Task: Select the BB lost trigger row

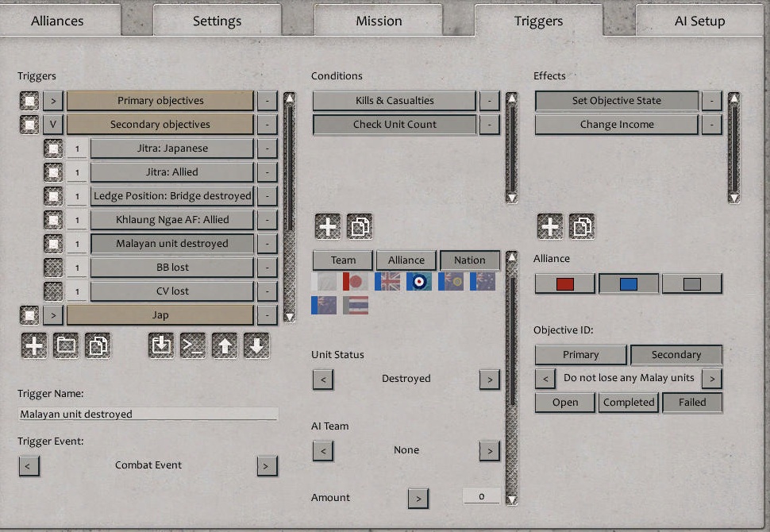Action: [172, 268]
